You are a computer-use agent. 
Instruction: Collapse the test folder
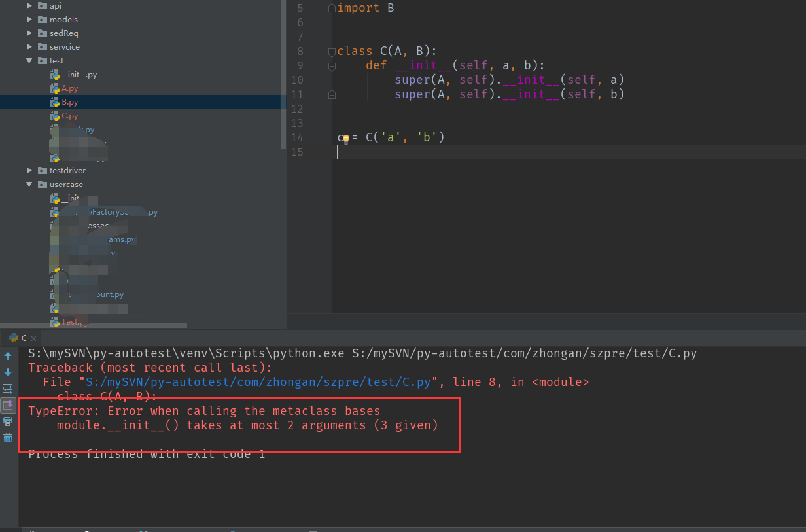pos(29,61)
